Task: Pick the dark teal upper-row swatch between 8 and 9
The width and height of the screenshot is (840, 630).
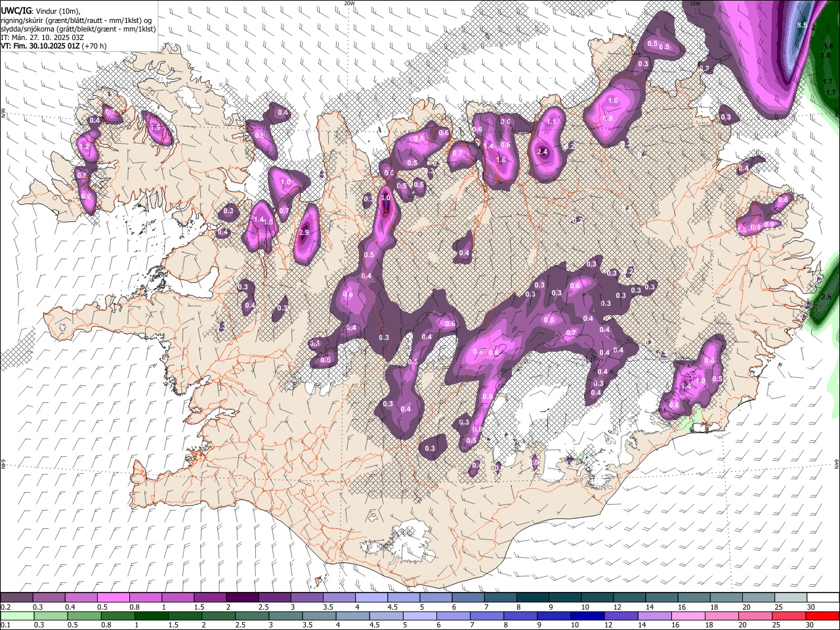Action: [532, 598]
